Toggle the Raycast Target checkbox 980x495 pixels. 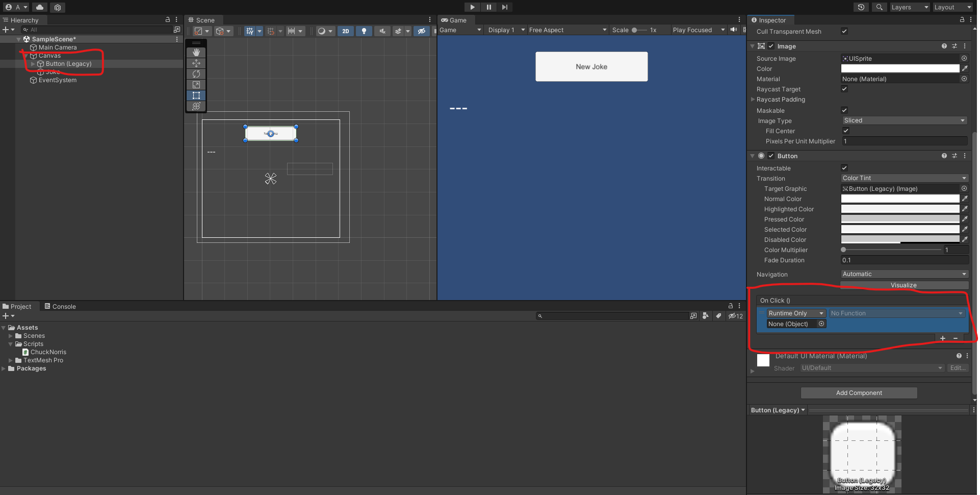844,89
